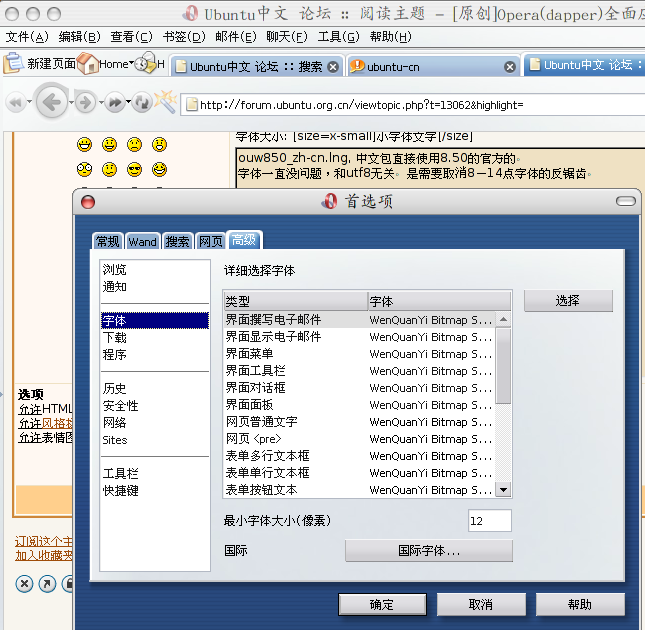Select Sites in the advanced category list
This screenshot has height=630, width=645.
tap(155, 440)
